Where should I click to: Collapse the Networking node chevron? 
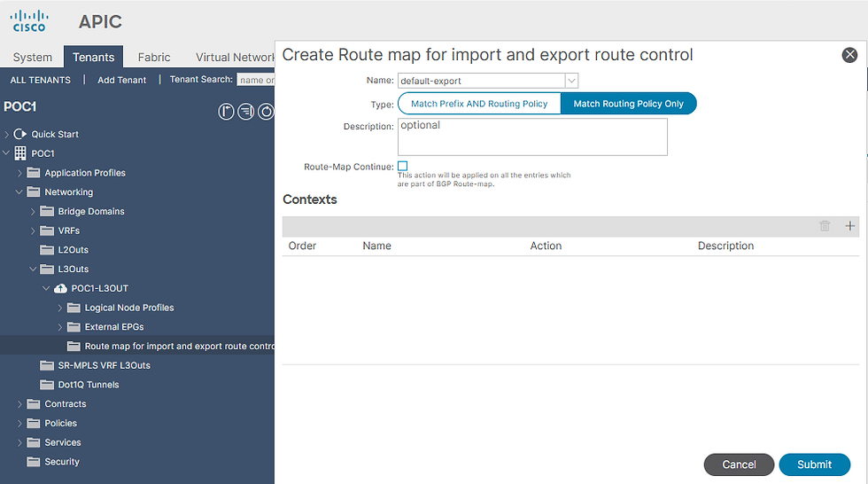coord(19,191)
